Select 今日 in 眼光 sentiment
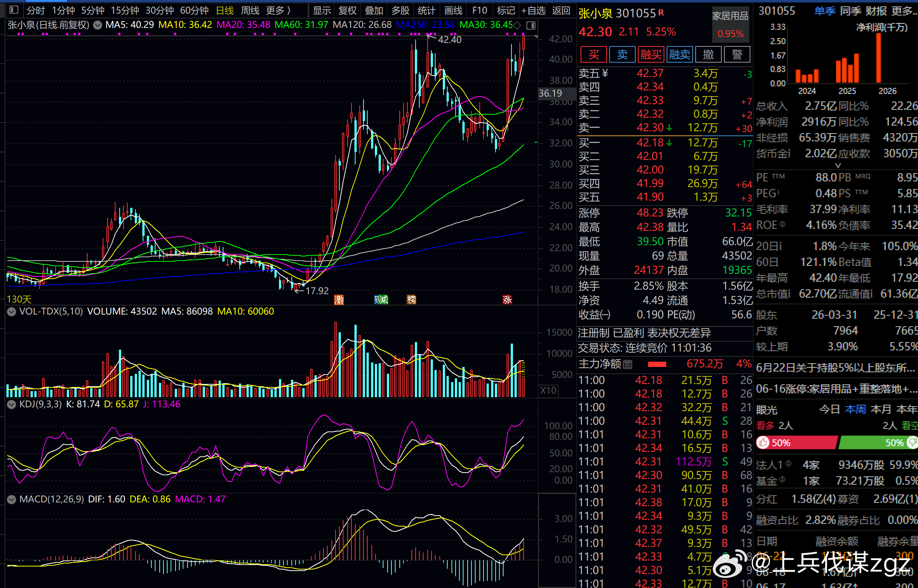918x588 pixels. pyautogui.click(x=829, y=410)
